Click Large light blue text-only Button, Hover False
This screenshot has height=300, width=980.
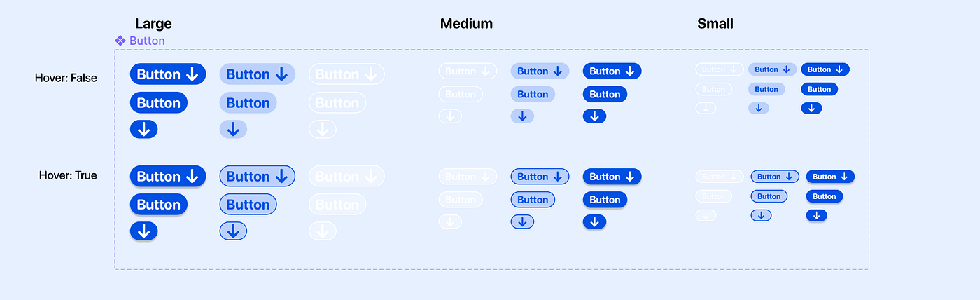[x=248, y=103]
